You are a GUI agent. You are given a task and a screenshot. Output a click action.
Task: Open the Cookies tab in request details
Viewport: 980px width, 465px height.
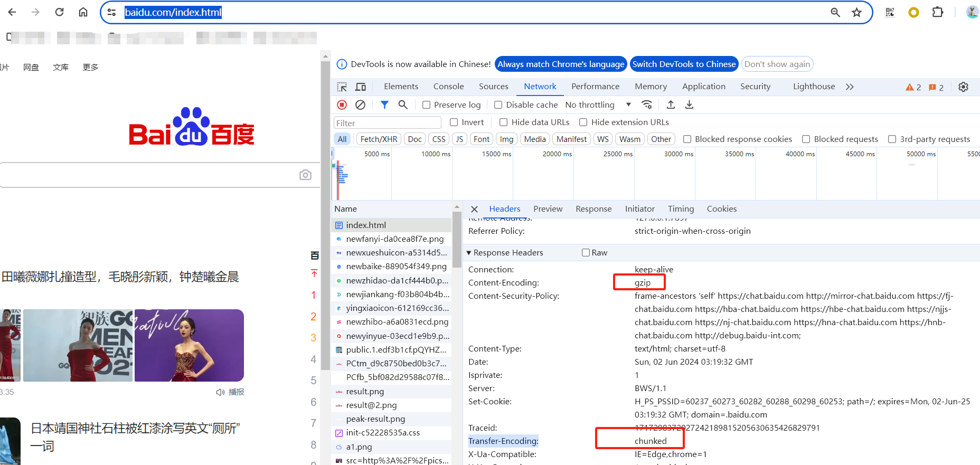coord(721,209)
